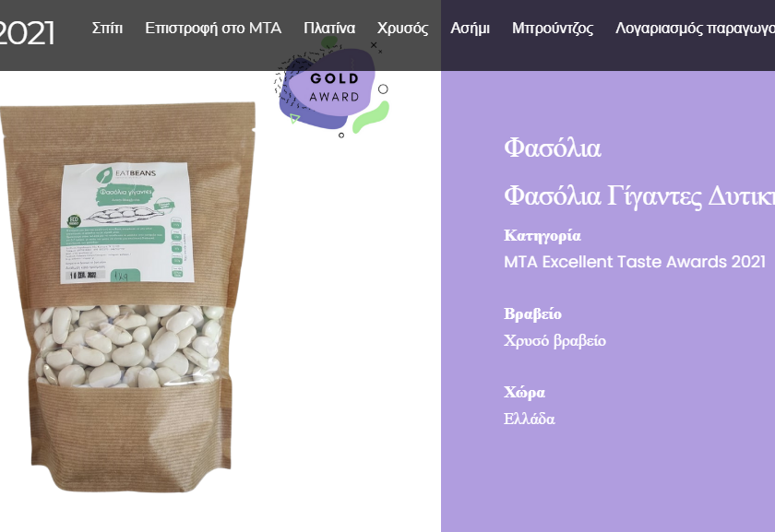Click the EATBEANS label on package
This screenshot has height=532, width=775.
[x=135, y=173]
